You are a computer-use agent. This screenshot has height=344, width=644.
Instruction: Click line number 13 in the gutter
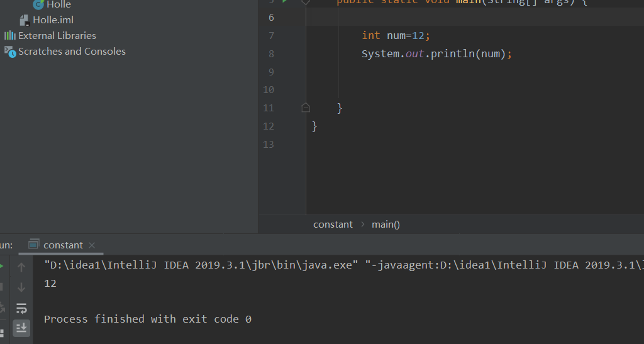point(269,145)
